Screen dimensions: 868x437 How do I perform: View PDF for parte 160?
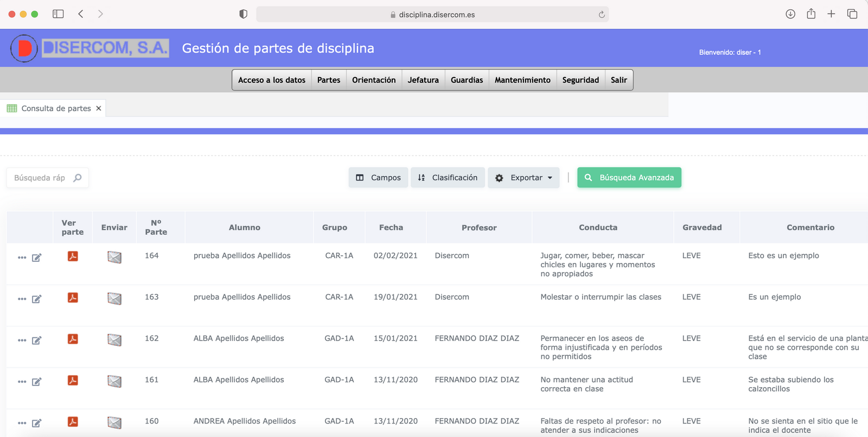tap(73, 421)
